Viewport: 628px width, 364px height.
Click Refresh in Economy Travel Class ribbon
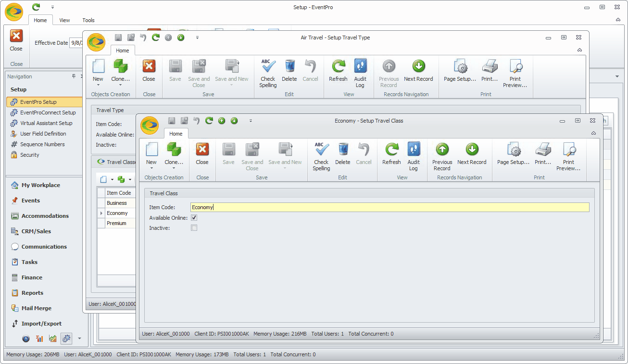(391, 153)
